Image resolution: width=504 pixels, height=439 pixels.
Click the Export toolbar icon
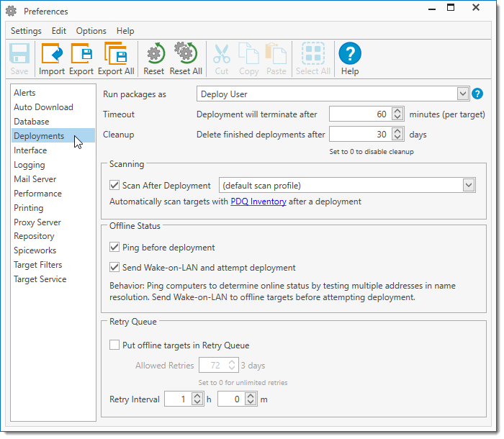[81, 55]
